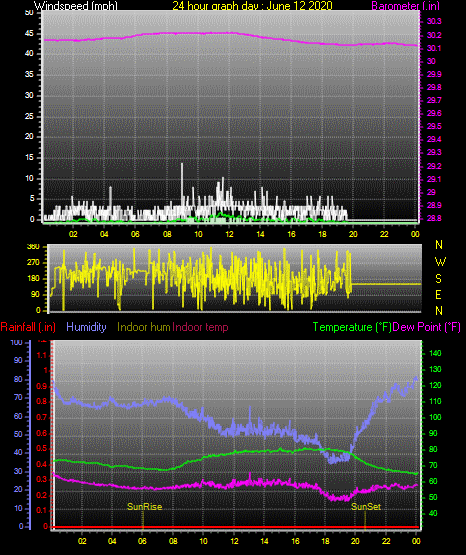Select the 29.5 barometer scale value
466x555 pixels.
434,126
